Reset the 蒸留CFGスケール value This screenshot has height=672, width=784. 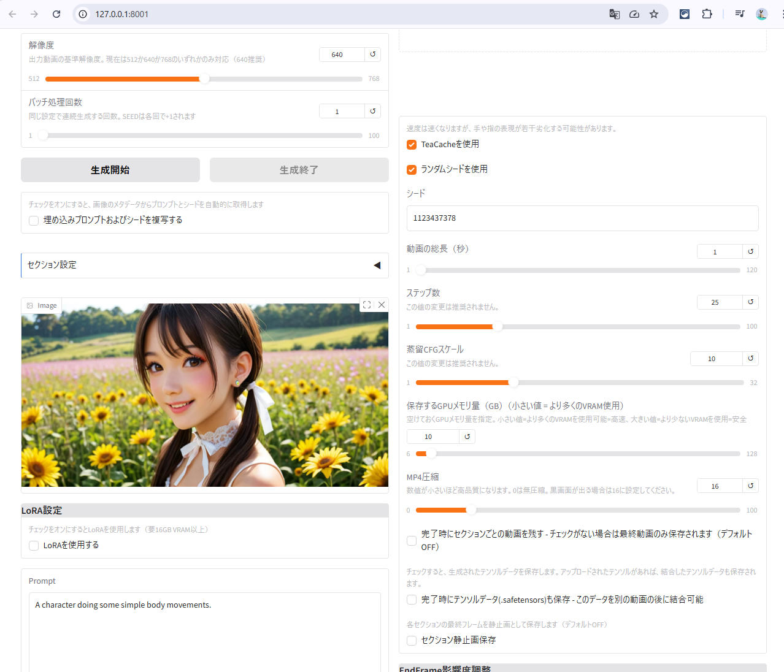(x=750, y=359)
